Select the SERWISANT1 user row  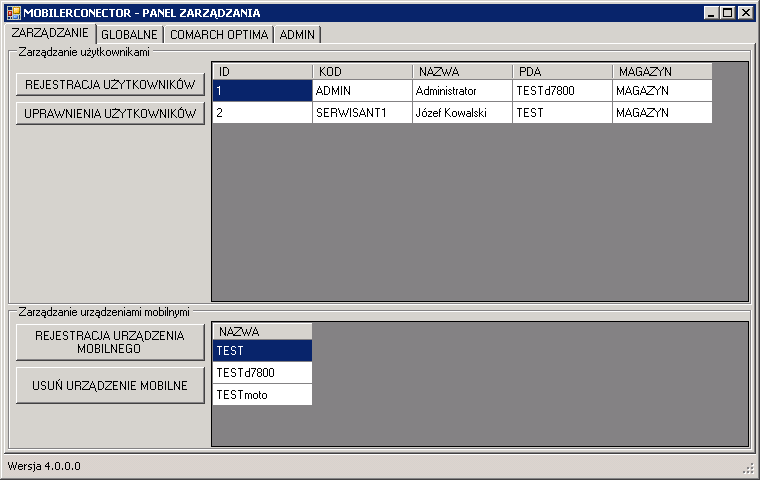(x=462, y=112)
